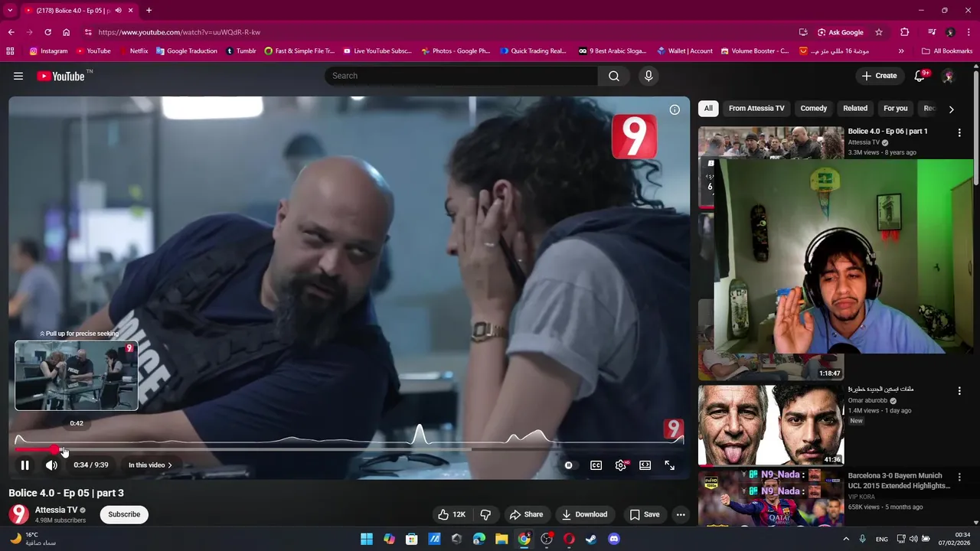This screenshot has height=551, width=980.
Task: Open the Netflix bookmark
Action: [x=133, y=51]
